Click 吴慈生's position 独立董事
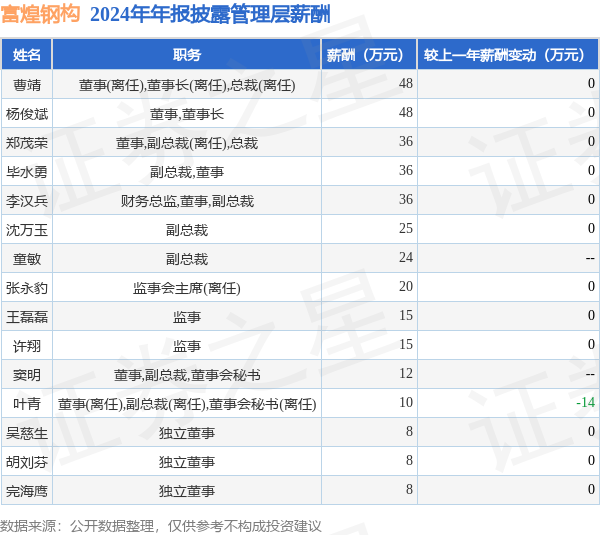The width and height of the screenshot is (600, 535). 187,433
